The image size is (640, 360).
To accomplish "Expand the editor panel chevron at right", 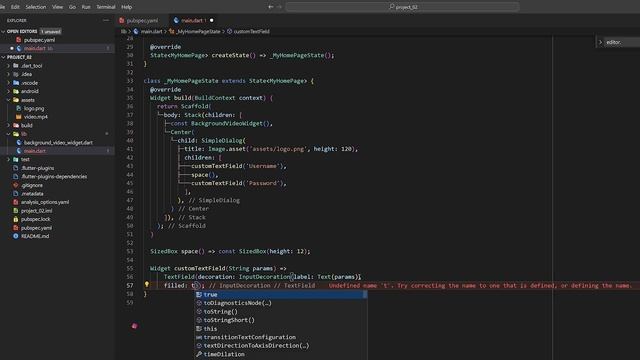I will tap(600, 42).
